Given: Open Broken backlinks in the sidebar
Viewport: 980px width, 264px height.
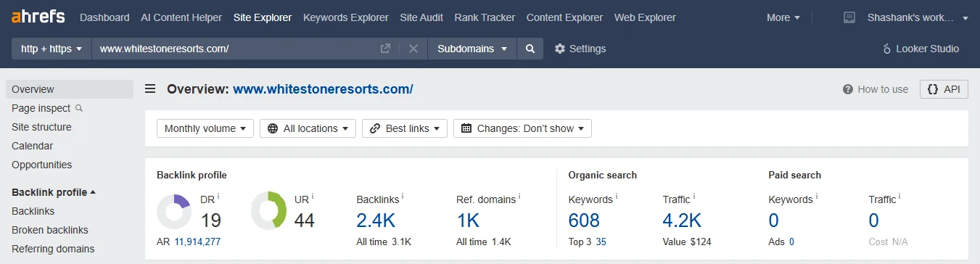Looking at the screenshot, I should click(50, 230).
